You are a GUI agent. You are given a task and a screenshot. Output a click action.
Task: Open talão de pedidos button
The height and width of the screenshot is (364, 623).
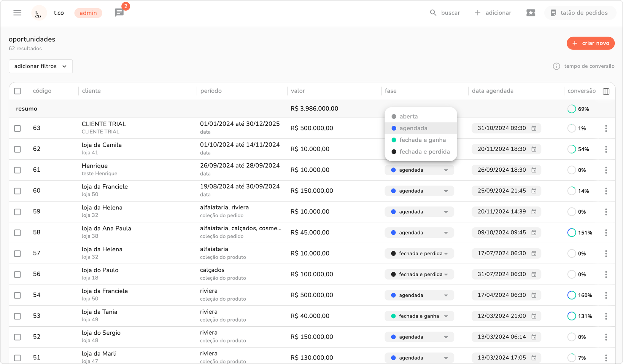pos(580,13)
